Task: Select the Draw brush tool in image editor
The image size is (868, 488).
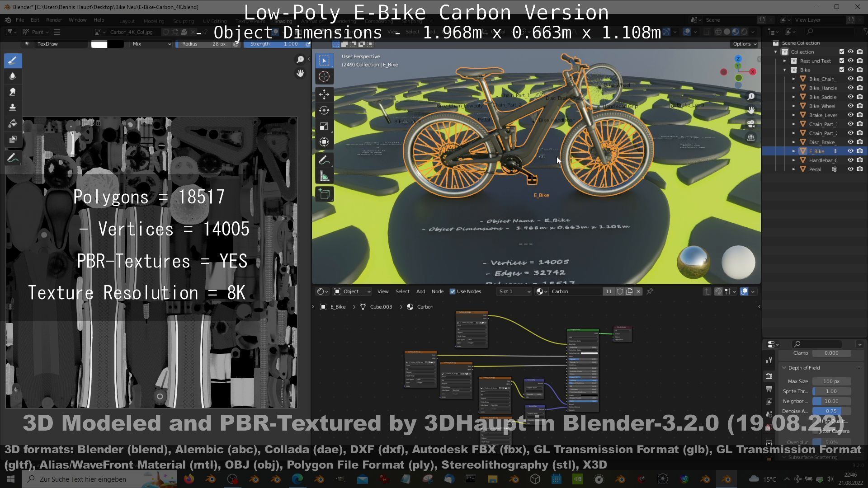Action: [13, 60]
